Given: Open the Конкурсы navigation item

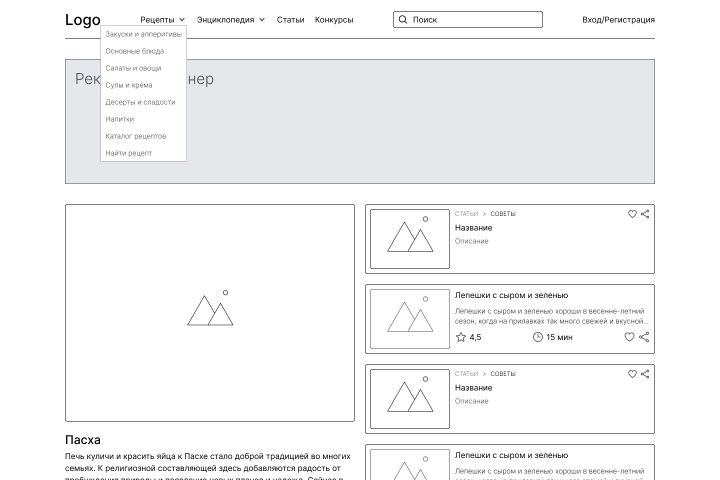Looking at the screenshot, I should click(334, 20).
